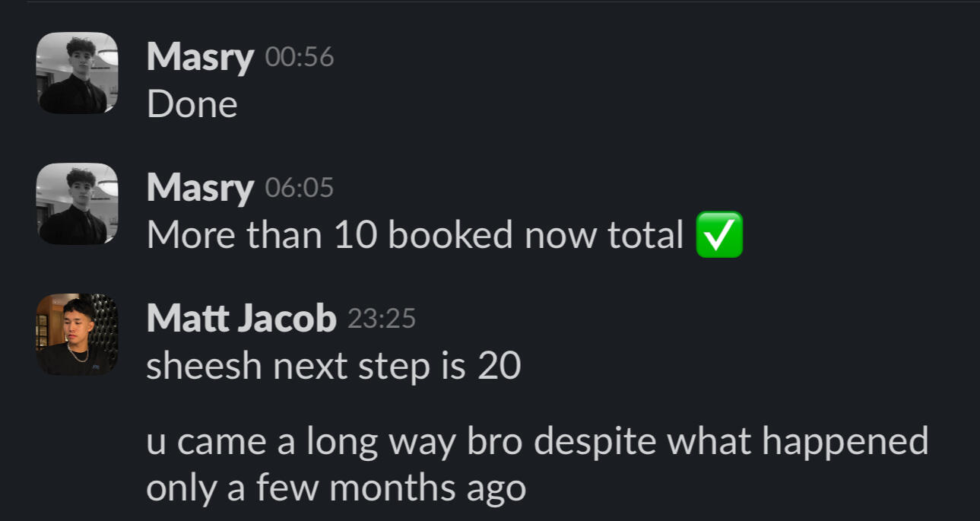
Task: Click the word "happened" in the last message
Action: point(845,442)
